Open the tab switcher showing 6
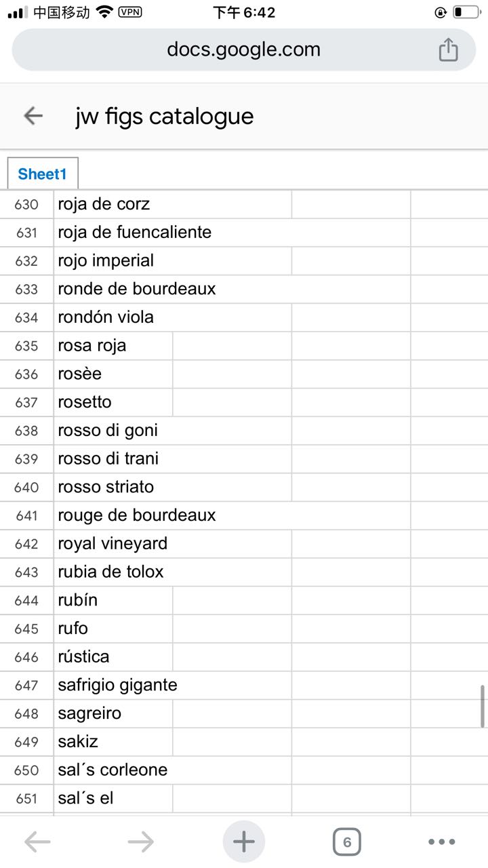The image size is (488, 868). [x=346, y=842]
